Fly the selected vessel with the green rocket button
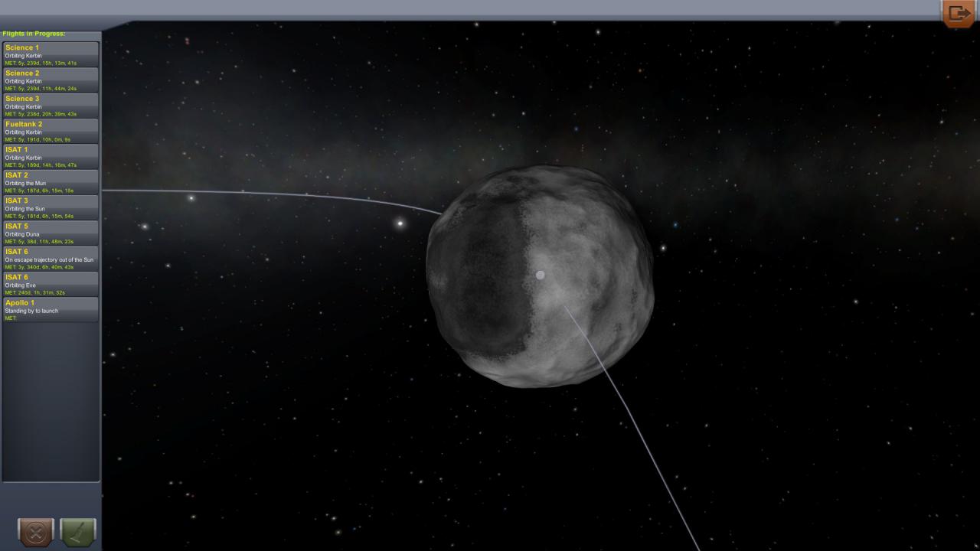980x551 pixels. (78, 532)
